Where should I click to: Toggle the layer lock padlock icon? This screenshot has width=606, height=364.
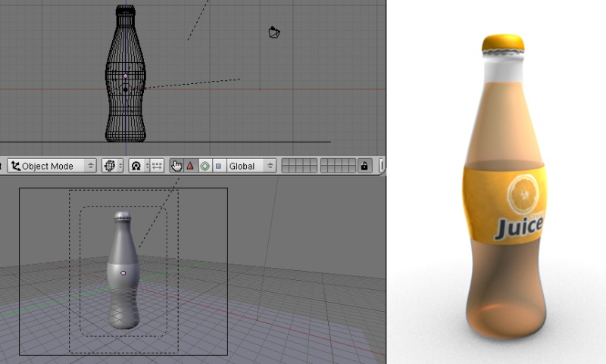tap(364, 166)
